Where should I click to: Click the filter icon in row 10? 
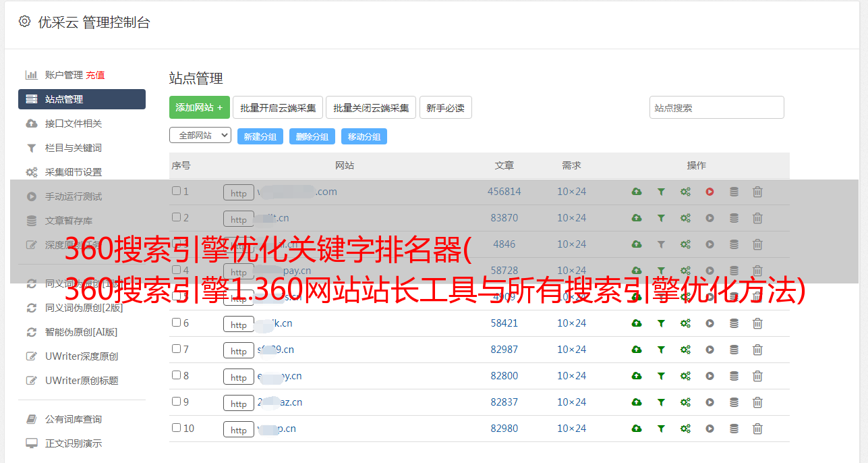(x=661, y=429)
